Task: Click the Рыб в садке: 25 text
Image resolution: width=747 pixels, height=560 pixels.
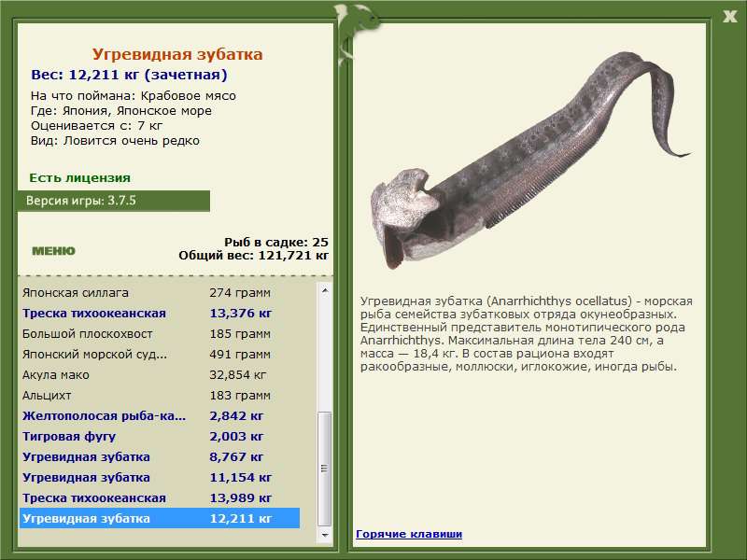Action: (276, 242)
